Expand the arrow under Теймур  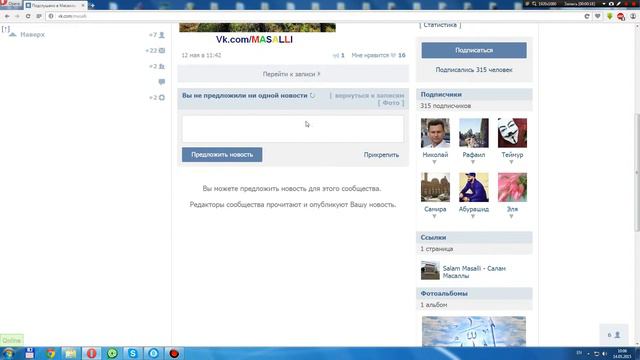[x=511, y=162]
